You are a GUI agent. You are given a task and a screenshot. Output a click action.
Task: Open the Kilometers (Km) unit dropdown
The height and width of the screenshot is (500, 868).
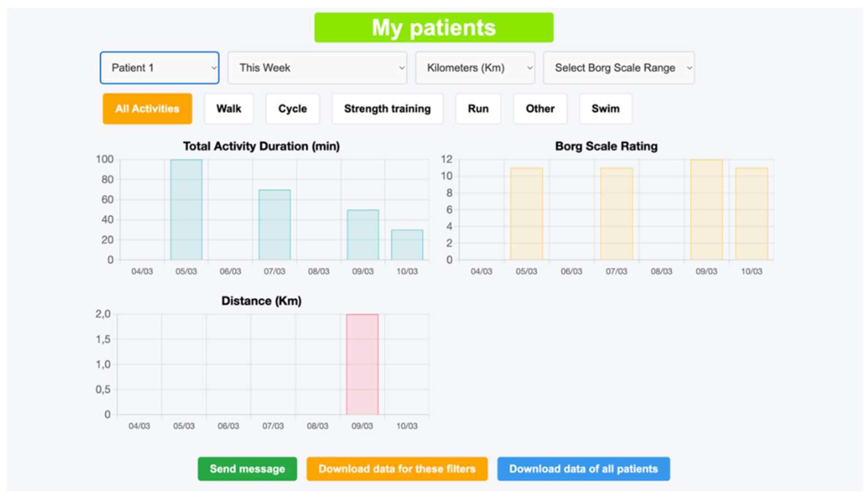point(475,68)
